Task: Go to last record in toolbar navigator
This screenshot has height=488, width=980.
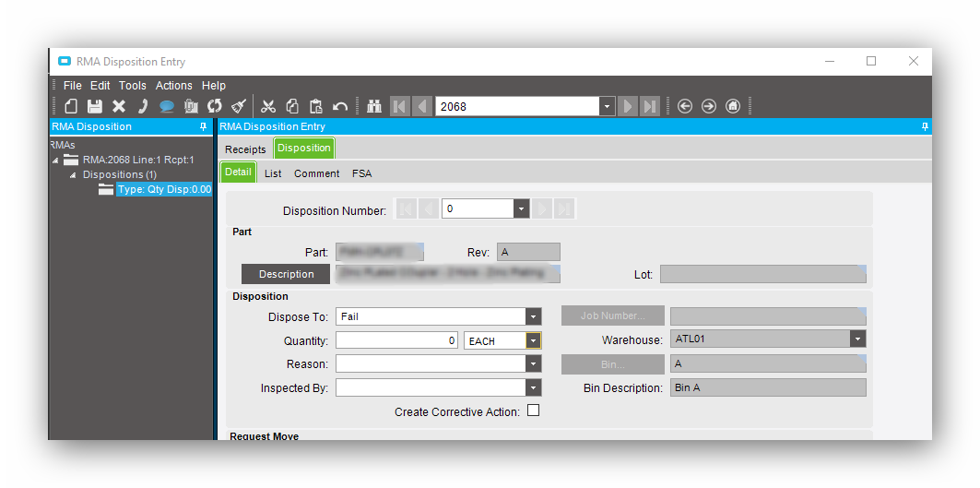Action: [650, 106]
